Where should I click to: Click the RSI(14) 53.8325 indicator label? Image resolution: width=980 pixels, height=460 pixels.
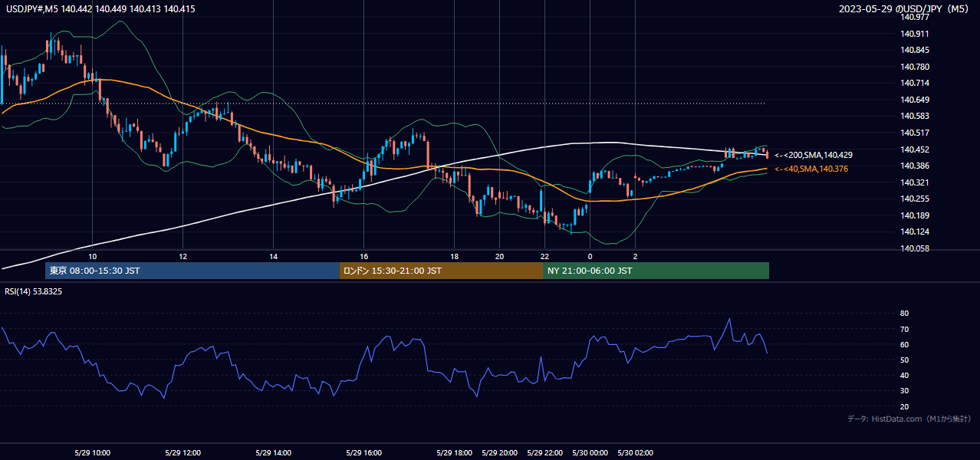pos(34,291)
